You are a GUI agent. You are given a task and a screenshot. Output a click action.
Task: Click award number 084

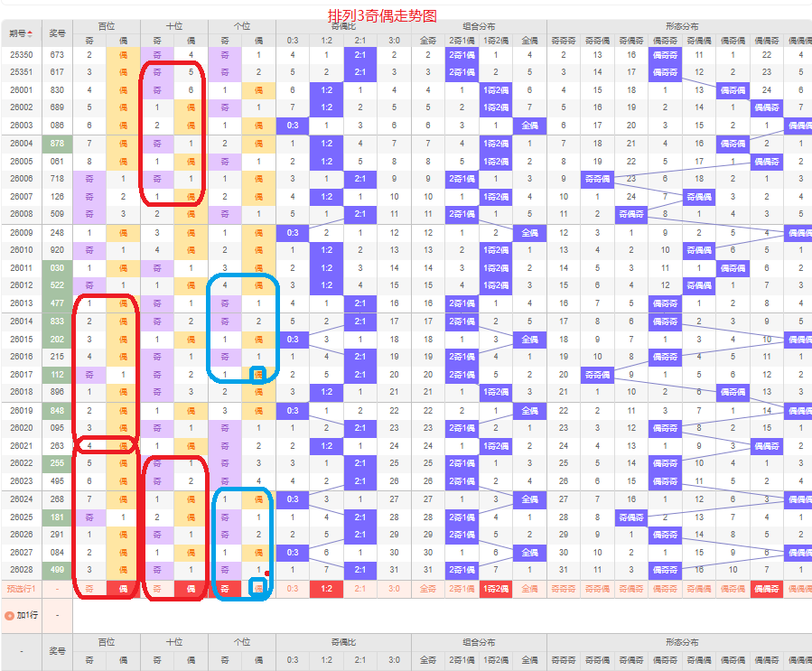point(57,553)
